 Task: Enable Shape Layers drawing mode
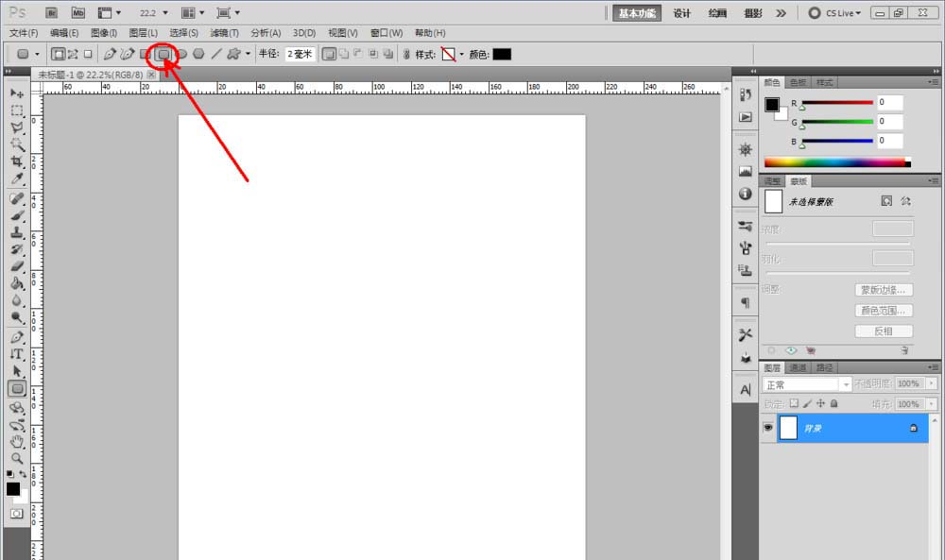[58, 54]
